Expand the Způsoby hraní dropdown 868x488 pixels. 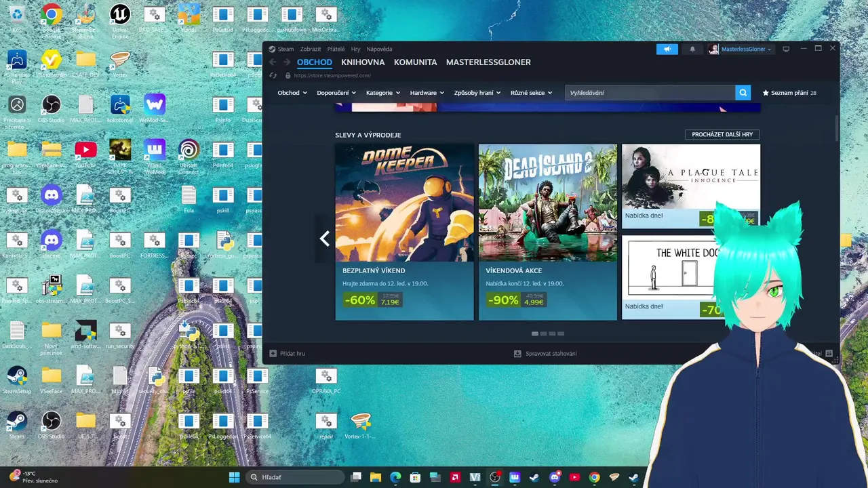[x=477, y=93]
